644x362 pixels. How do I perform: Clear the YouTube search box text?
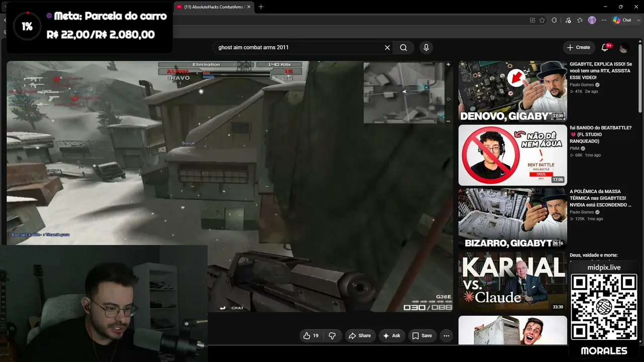387,47
